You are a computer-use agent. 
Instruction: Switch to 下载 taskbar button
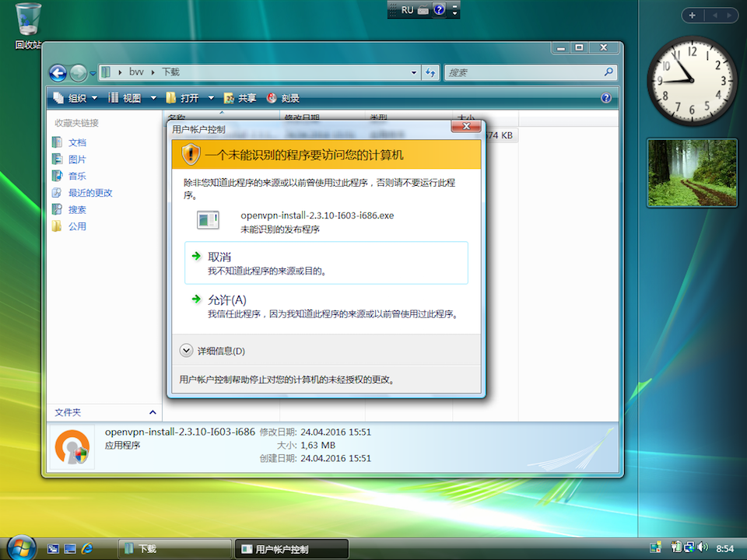pyautogui.click(x=174, y=548)
